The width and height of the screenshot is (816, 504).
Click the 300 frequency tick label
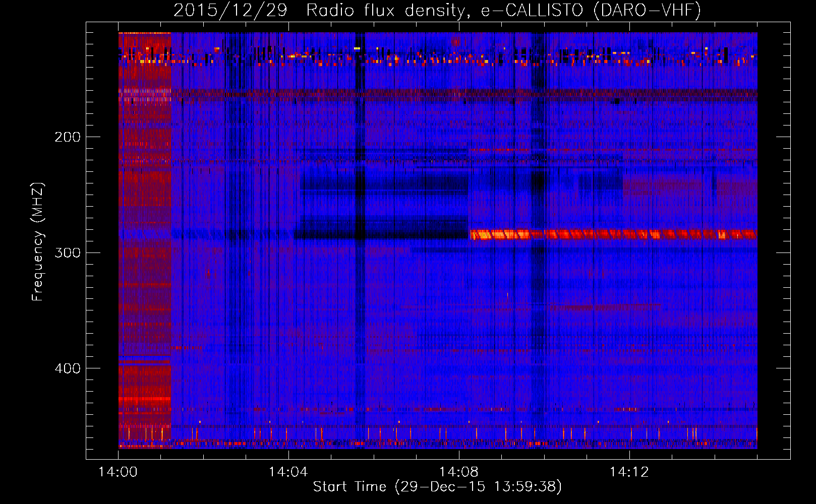68,253
